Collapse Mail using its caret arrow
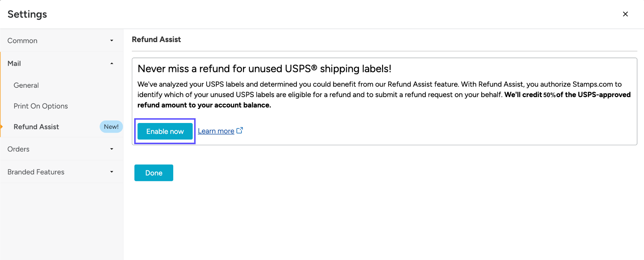Image resolution: width=644 pixels, height=260 pixels. [x=112, y=64]
